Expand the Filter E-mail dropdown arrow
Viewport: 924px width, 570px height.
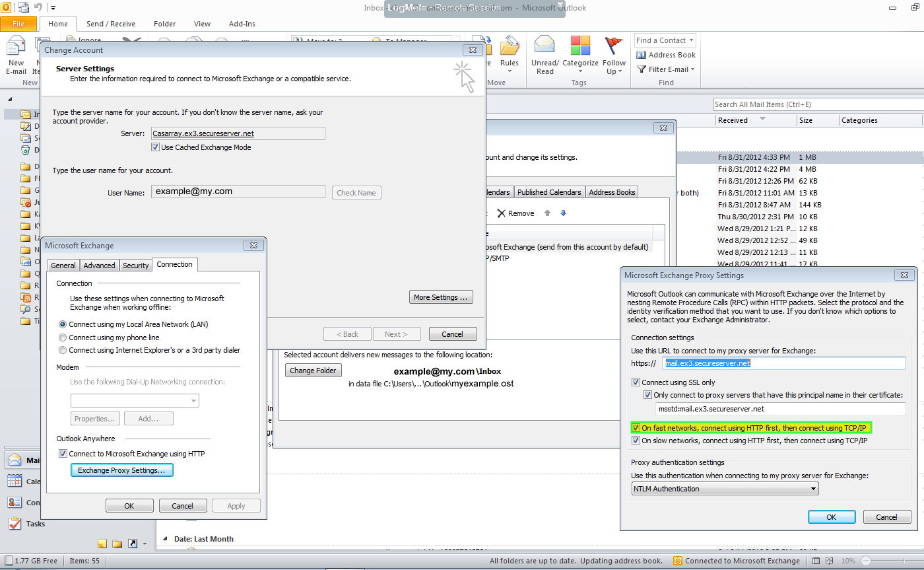[692, 69]
